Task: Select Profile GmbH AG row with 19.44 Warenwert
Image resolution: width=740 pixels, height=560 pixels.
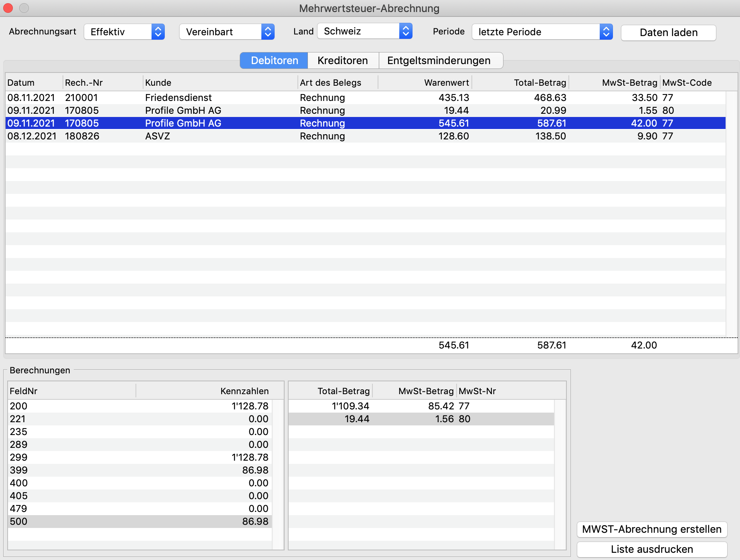Action: (183, 111)
